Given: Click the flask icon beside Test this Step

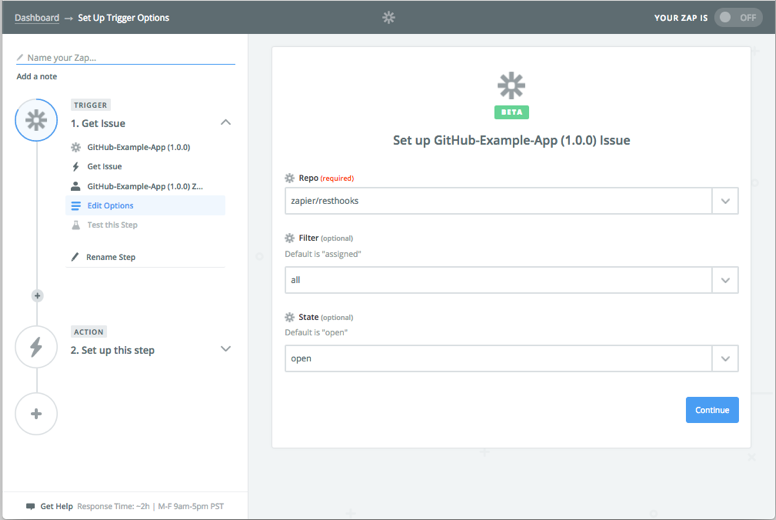Looking at the screenshot, I should click(76, 225).
